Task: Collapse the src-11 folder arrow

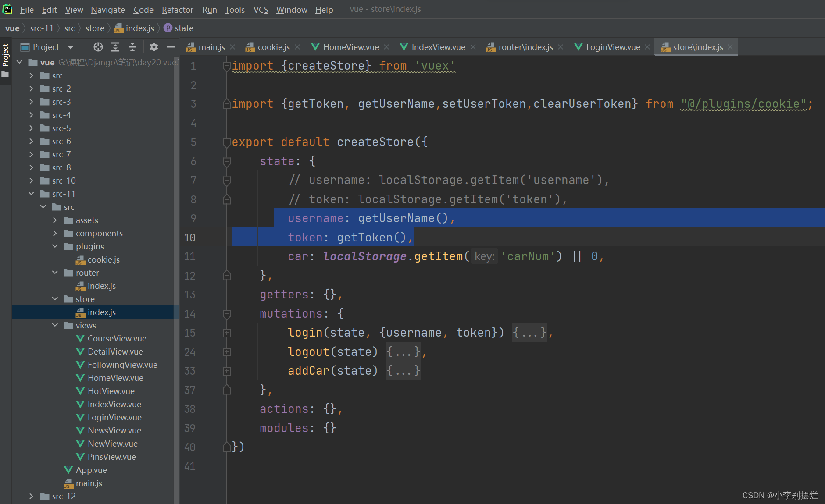Action: click(x=31, y=194)
